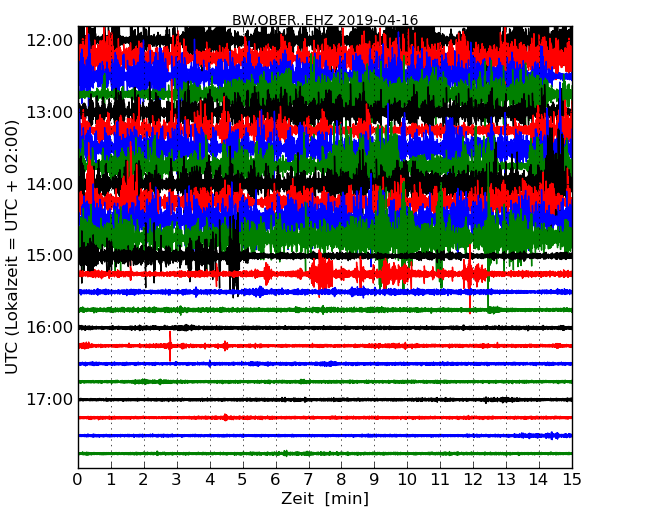Click the x-axis tick label 9
This screenshot has height=520, width=650.
click(x=374, y=480)
